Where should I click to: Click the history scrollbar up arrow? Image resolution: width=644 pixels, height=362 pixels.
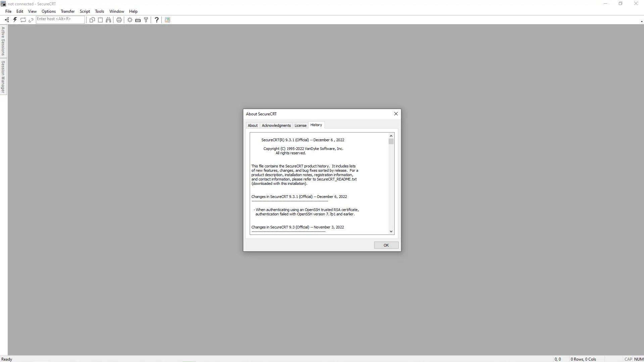(391, 136)
